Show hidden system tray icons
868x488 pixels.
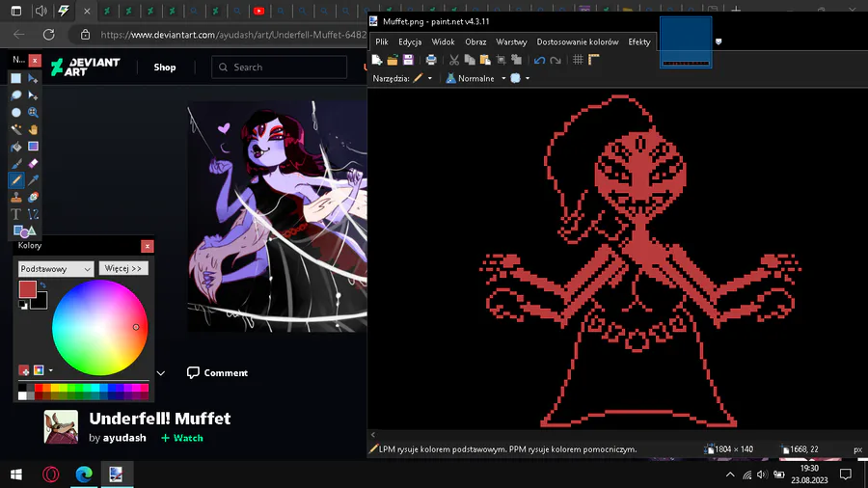pyautogui.click(x=730, y=474)
